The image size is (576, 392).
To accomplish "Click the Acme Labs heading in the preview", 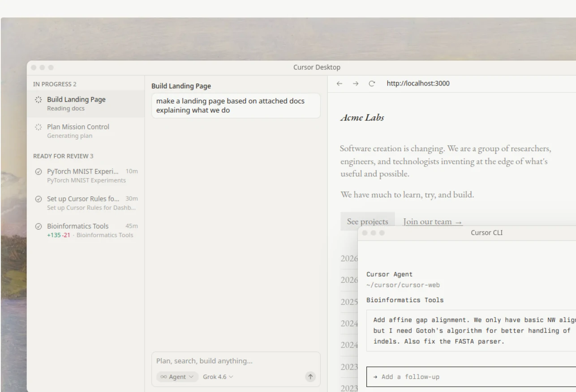I will point(362,118).
